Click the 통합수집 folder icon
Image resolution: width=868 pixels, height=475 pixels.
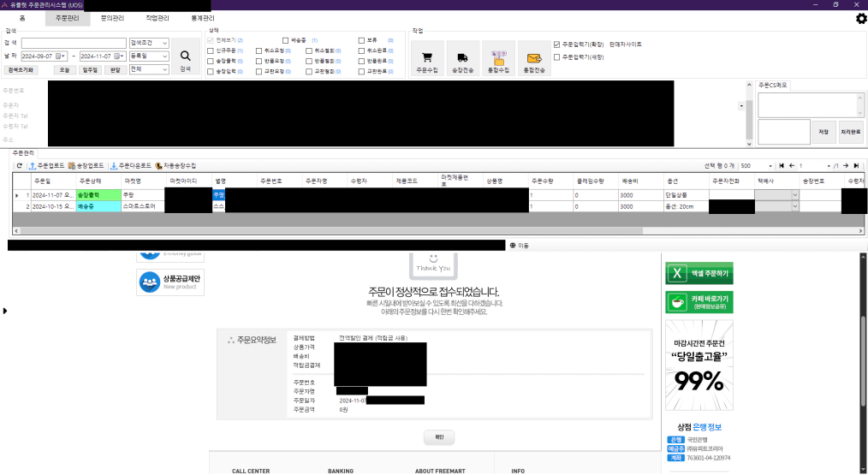[498, 57]
